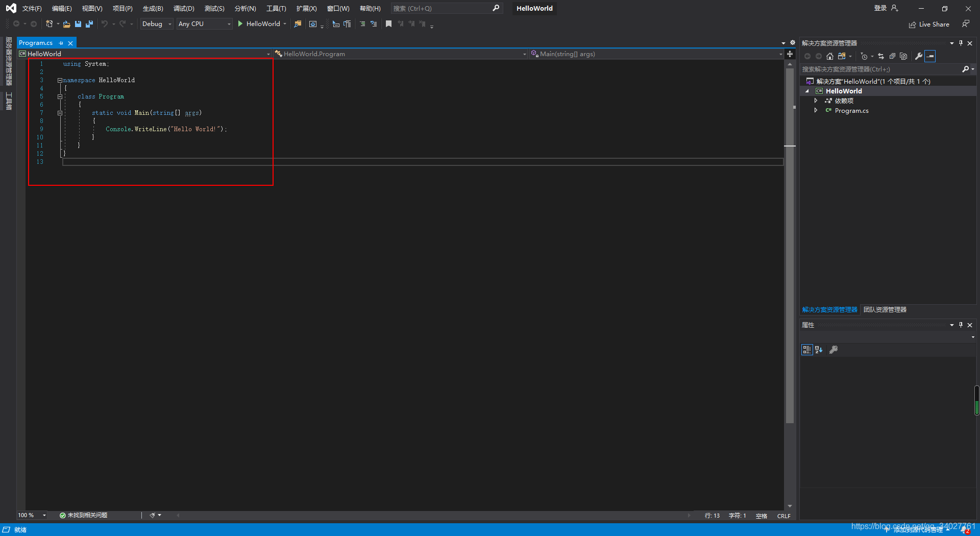Collapse the HelloWorld project node
Screen dimensions: 980x536
[x=807, y=91]
